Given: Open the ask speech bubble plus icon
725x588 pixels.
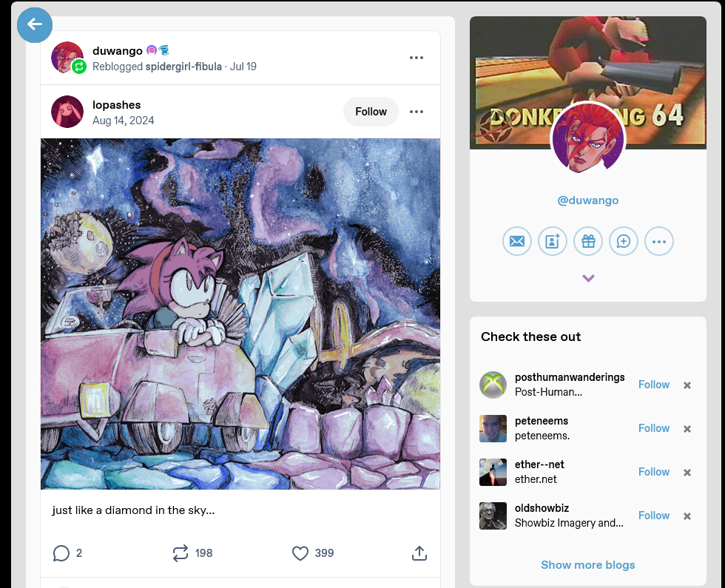Looking at the screenshot, I should [624, 241].
